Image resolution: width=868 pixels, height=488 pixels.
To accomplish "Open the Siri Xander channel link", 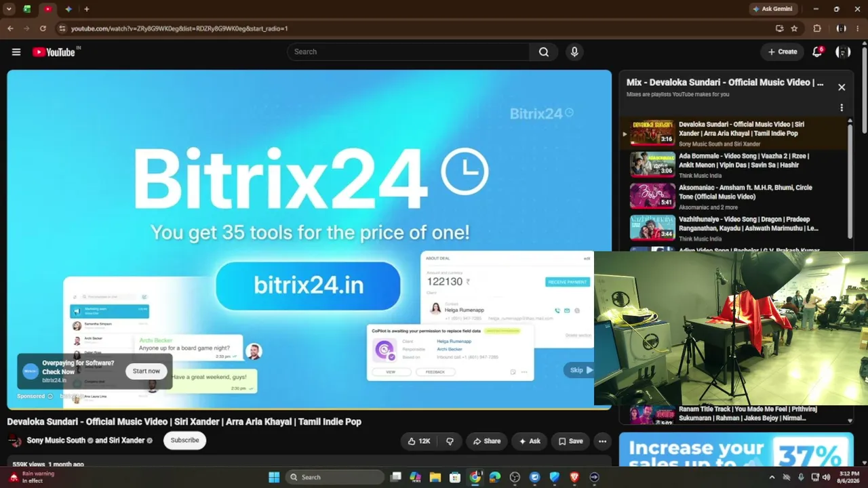I will pyautogui.click(x=127, y=441).
